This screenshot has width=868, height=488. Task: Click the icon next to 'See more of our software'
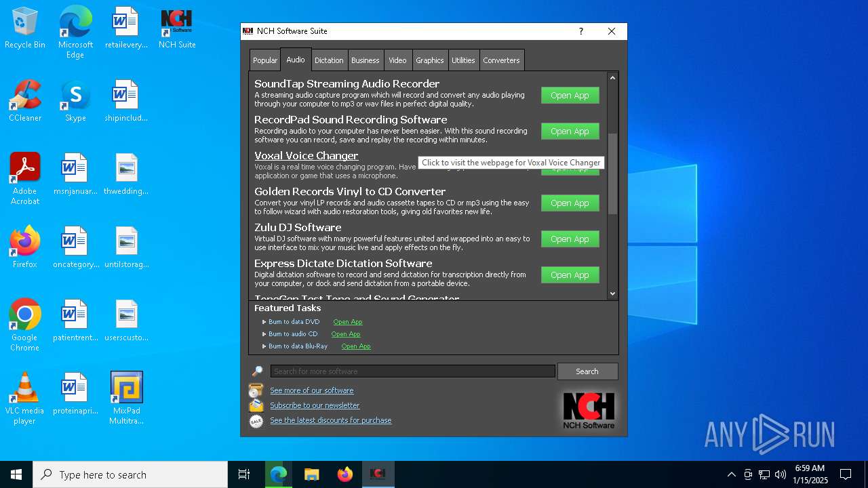[256, 390]
